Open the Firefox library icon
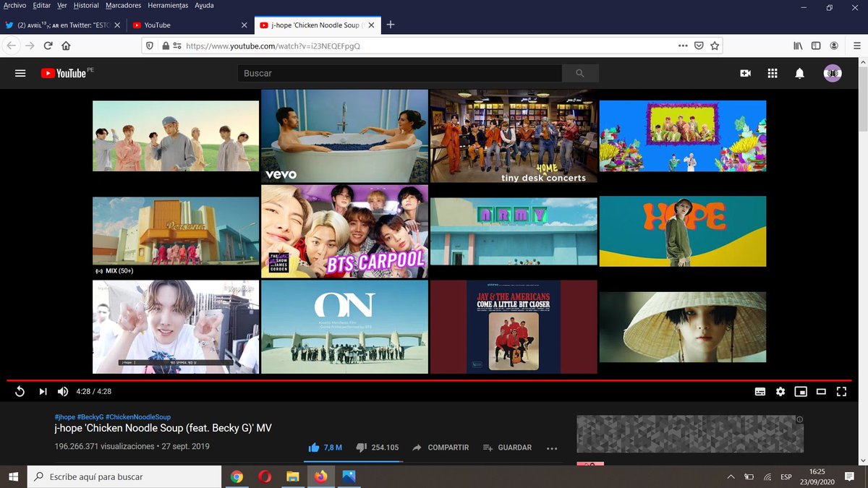The image size is (868, 488). 798,46
